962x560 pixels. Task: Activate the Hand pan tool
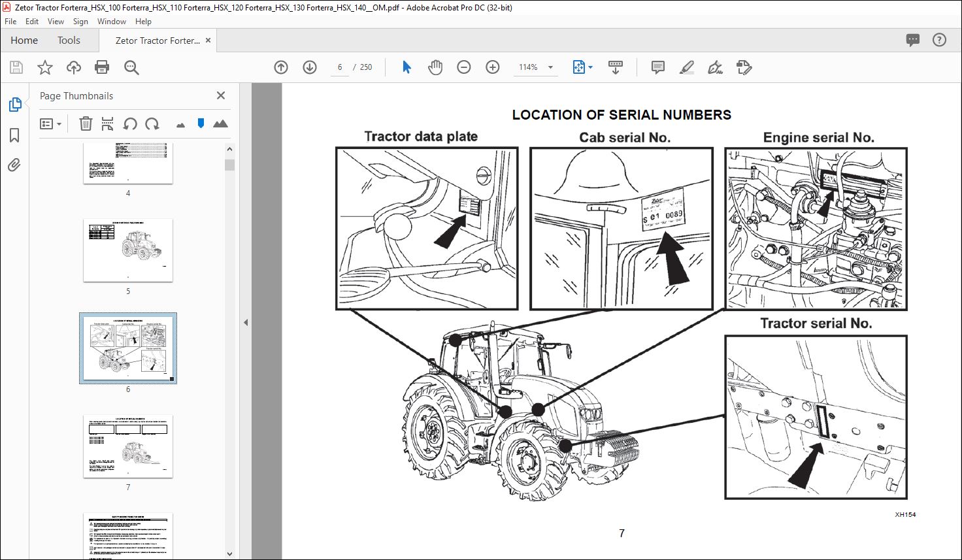(x=435, y=67)
